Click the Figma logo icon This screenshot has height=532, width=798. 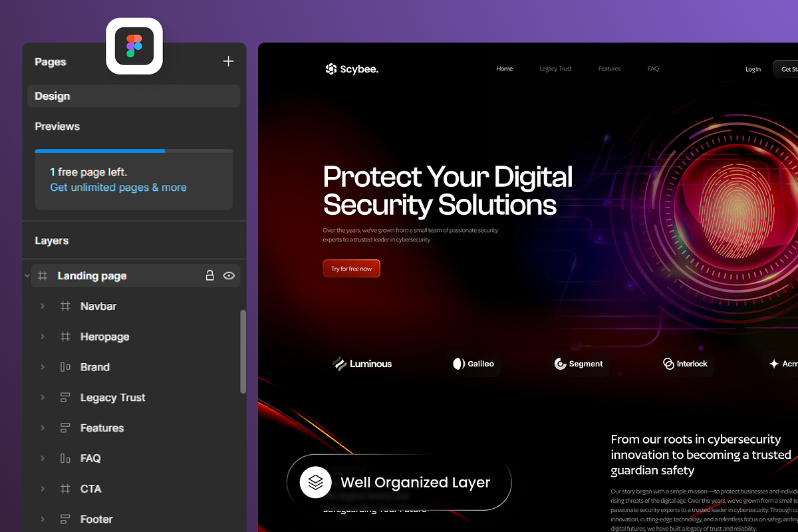point(134,47)
